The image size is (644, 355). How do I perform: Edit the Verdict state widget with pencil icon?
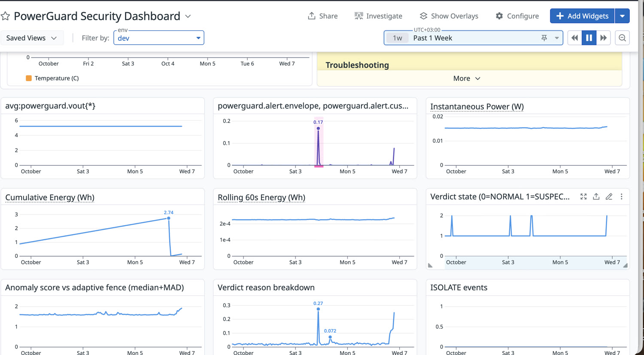click(609, 196)
